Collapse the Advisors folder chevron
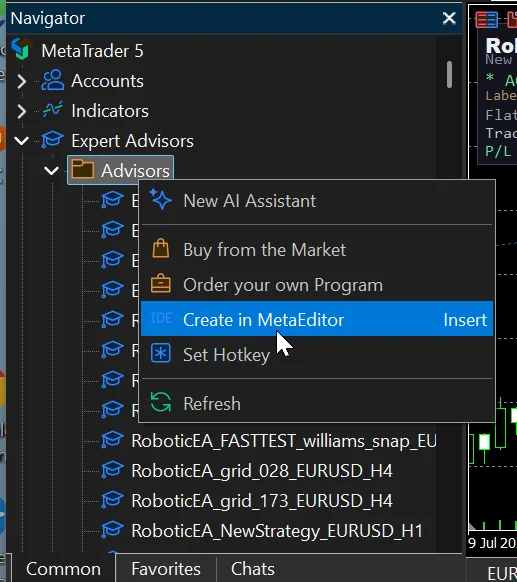Screen dimensions: 517x582 (51, 171)
